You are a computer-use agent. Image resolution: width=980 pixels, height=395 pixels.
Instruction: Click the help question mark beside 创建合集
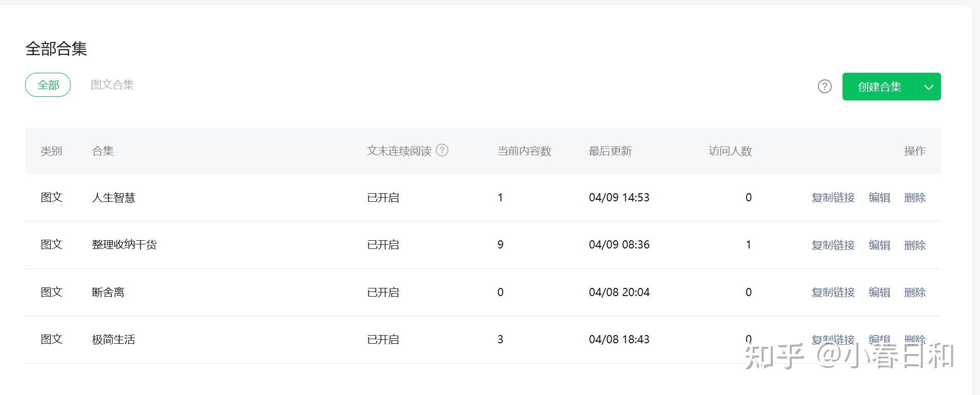825,87
